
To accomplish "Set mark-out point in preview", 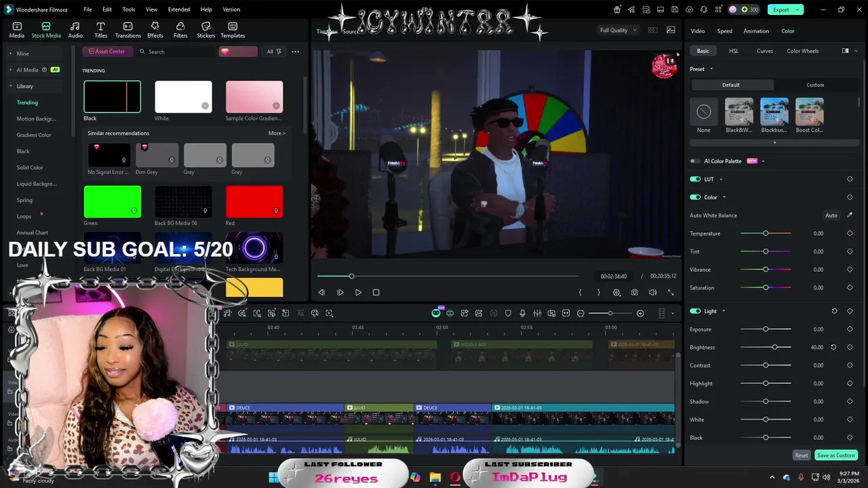I will point(598,292).
